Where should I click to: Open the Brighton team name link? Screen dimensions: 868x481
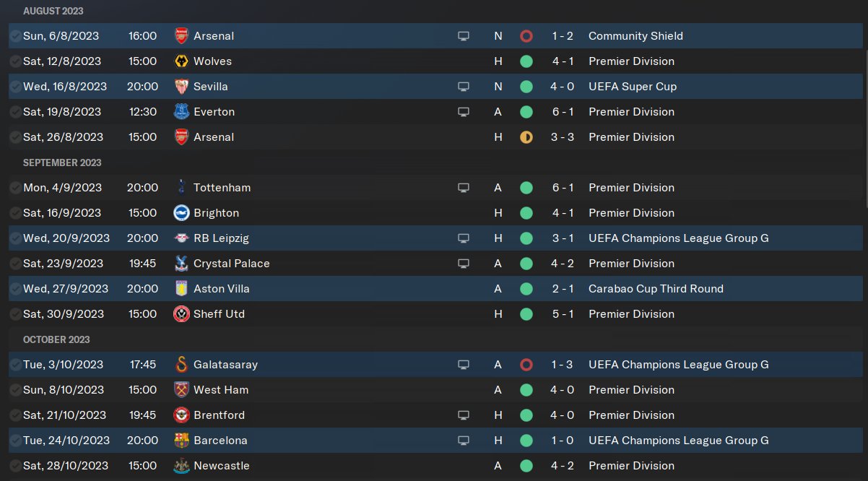point(216,213)
